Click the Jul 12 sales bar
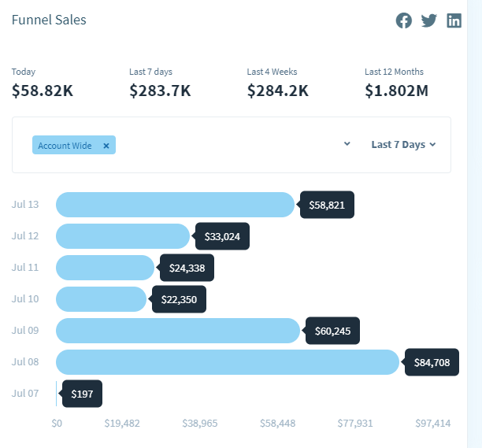Image resolution: width=482 pixels, height=448 pixels. (x=123, y=236)
